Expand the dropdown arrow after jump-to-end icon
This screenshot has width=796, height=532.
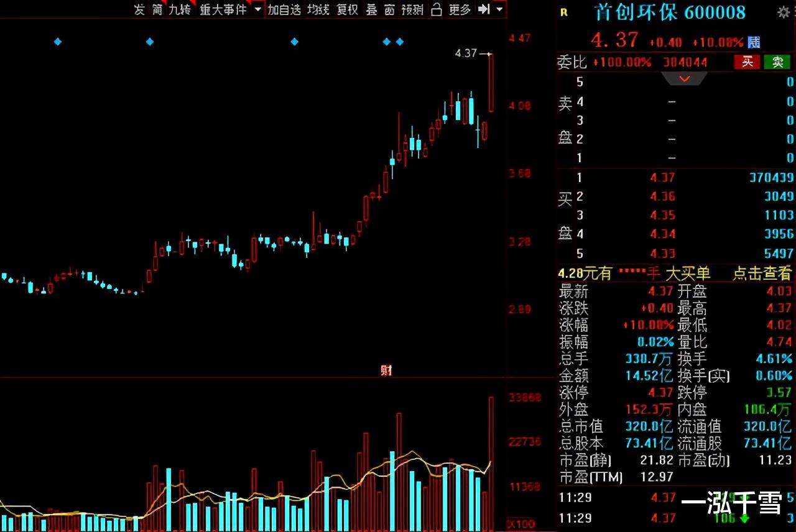coord(499,9)
